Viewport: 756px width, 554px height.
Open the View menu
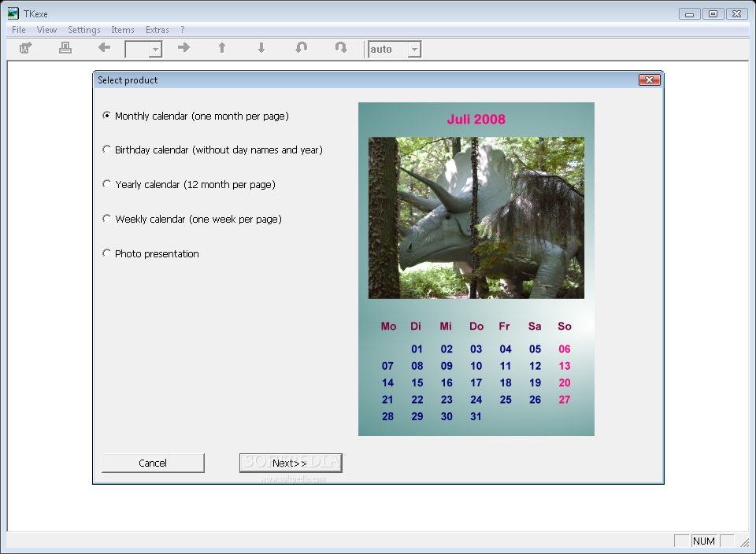click(x=46, y=30)
